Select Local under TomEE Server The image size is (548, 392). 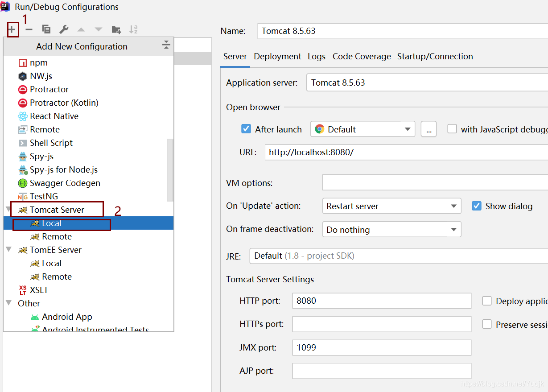tap(89, 264)
